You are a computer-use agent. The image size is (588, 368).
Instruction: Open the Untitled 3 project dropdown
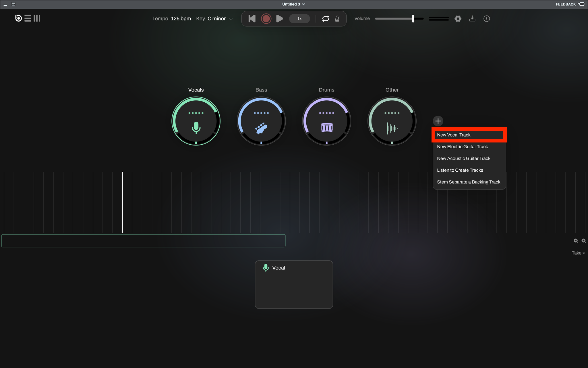(x=294, y=4)
